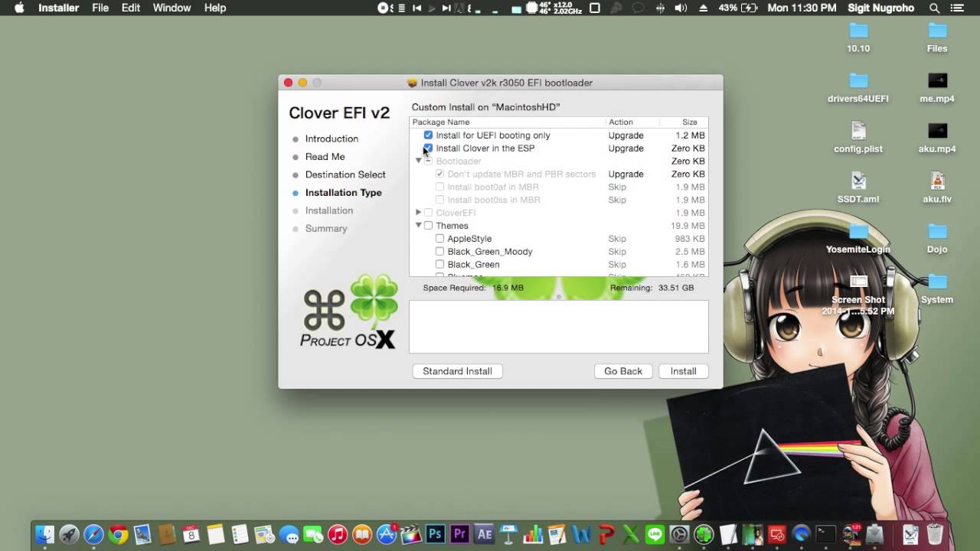
Task: Click the Action column header
Action: pos(632,122)
